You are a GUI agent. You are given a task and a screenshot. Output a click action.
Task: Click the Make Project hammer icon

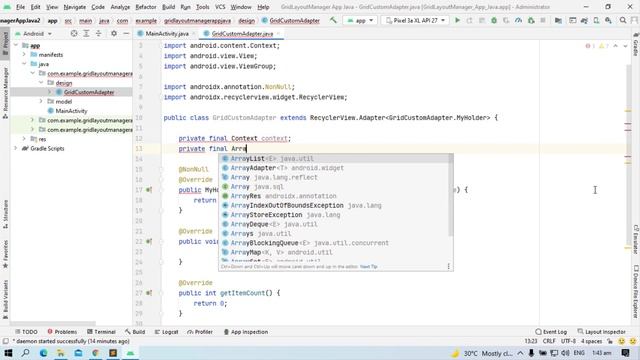[x=333, y=20]
